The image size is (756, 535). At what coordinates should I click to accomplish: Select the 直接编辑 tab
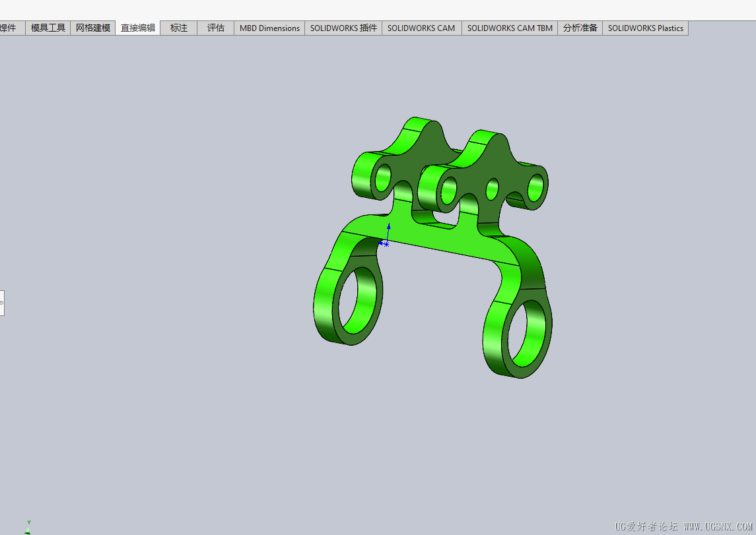[138, 28]
